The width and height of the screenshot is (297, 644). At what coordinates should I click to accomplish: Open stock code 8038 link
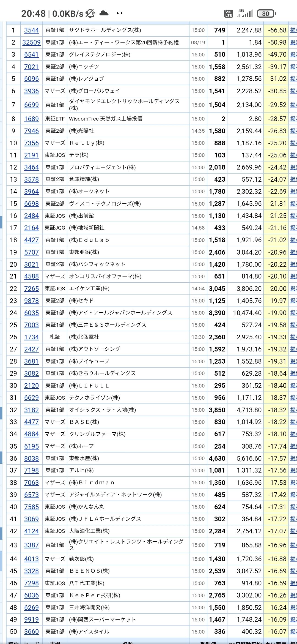31,459
